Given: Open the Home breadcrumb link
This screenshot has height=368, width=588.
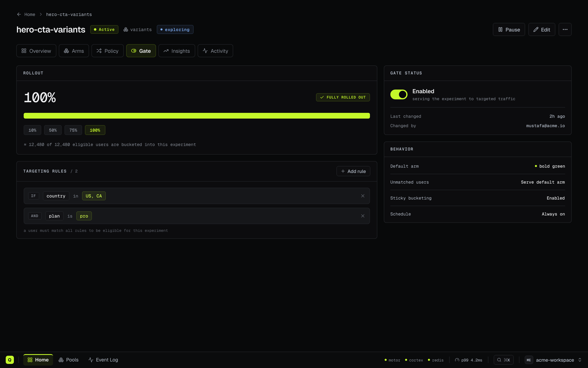Looking at the screenshot, I should (x=30, y=14).
